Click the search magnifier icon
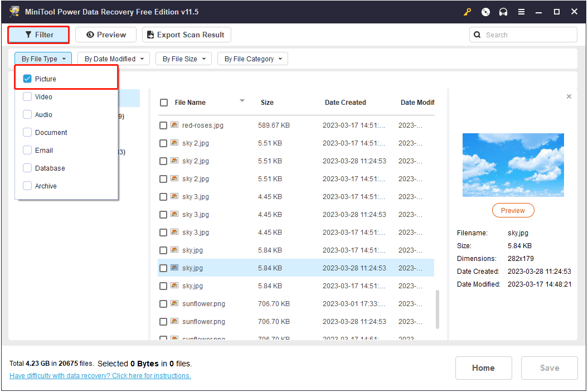 click(x=477, y=35)
